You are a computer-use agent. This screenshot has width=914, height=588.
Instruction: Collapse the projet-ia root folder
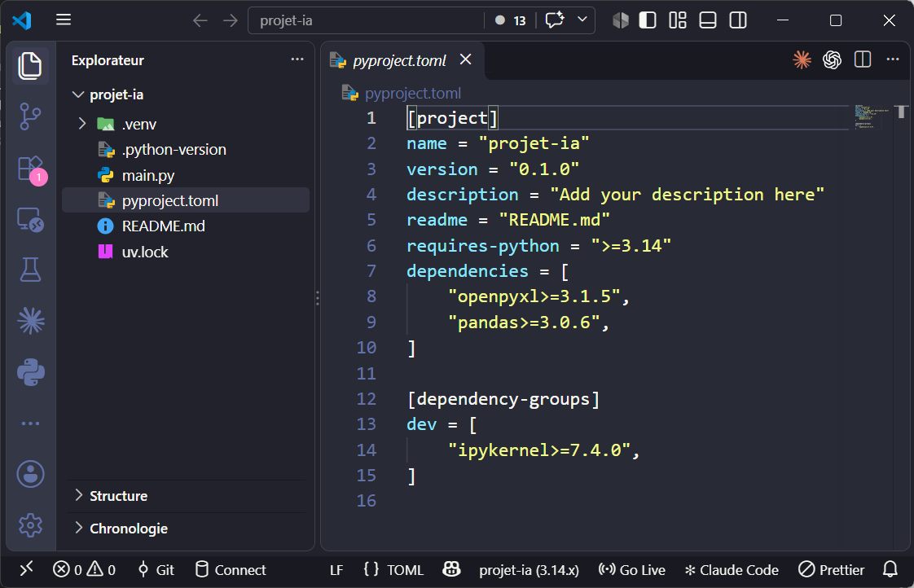point(77,94)
